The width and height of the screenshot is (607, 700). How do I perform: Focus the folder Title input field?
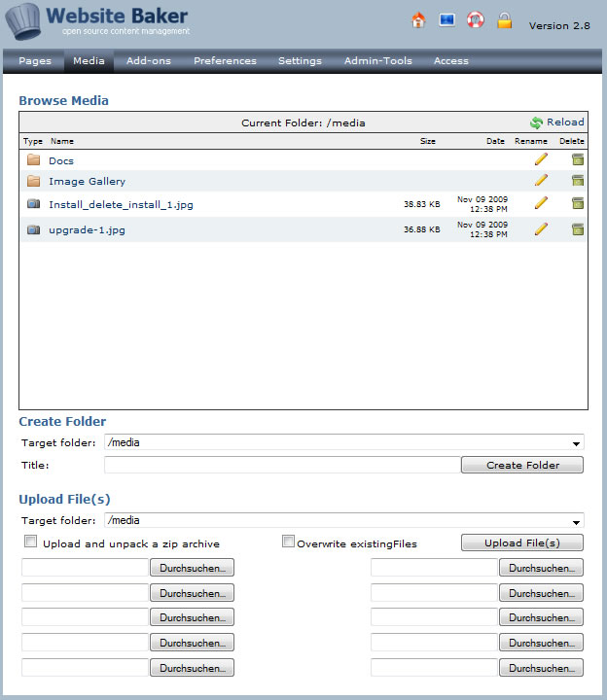click(282, 465)
